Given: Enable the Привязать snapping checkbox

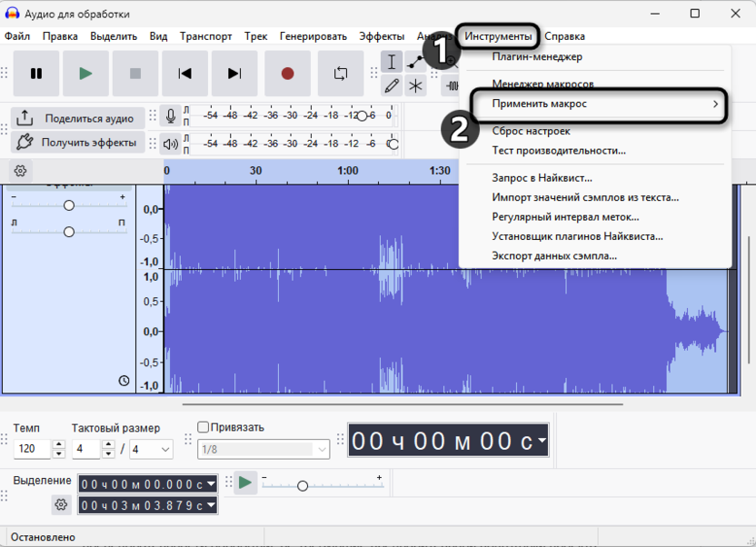Looking at the screenshot, I should (202, 426).
